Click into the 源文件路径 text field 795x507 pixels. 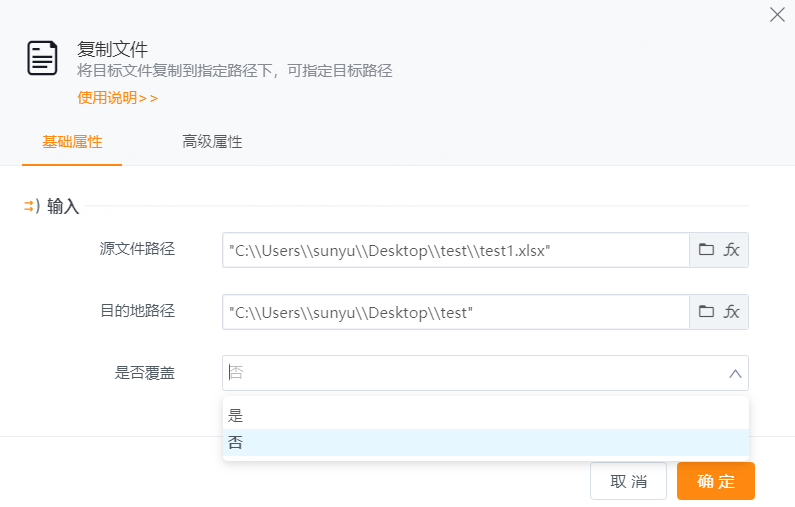click(455, 250)
